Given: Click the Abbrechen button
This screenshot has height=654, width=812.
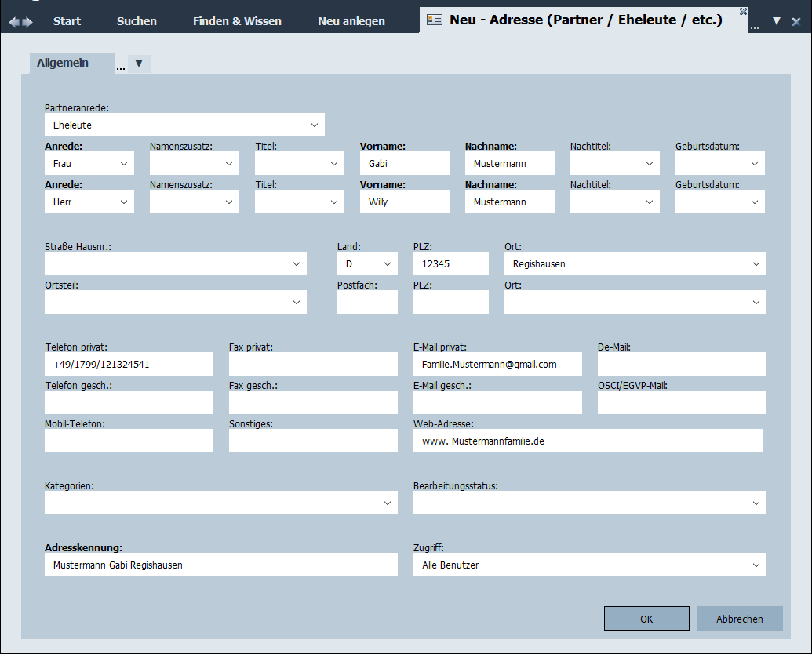Looking at the screenshot, I should click(739, 619).
